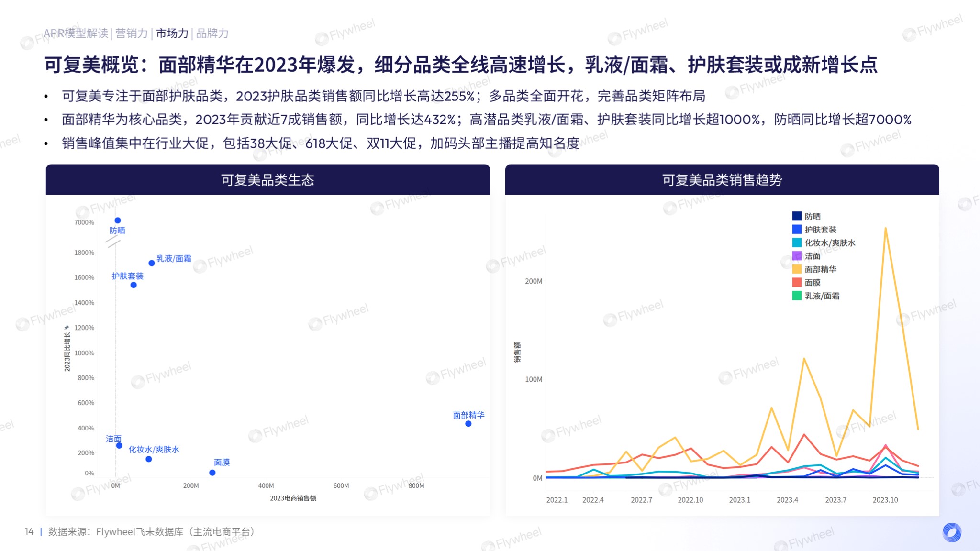Click the 800M x-axis label

point(416,485)
